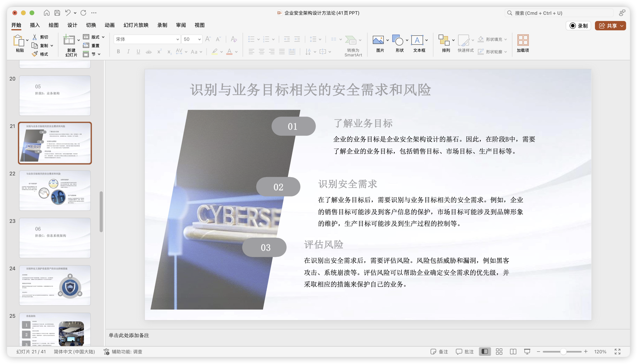The height and width of the screenshot is (364, 637).
Task: Toggle bold formatting button
Action: pyautogui.click(x=118, y=51)
